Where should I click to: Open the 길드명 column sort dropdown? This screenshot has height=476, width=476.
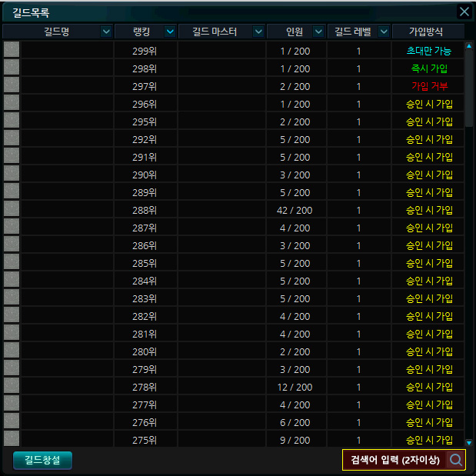[x=106, y=32]
